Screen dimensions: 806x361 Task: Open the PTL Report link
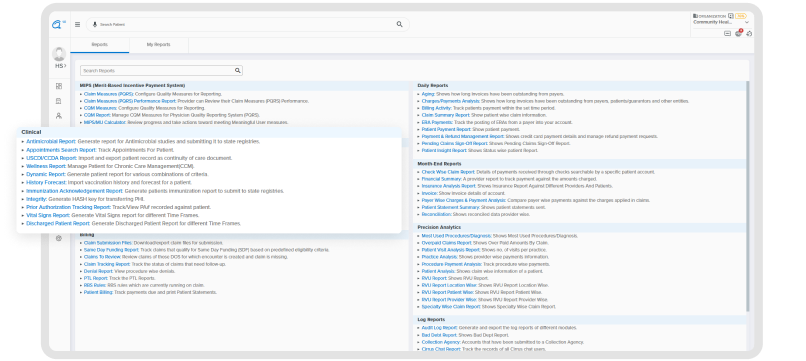point(96,278)
